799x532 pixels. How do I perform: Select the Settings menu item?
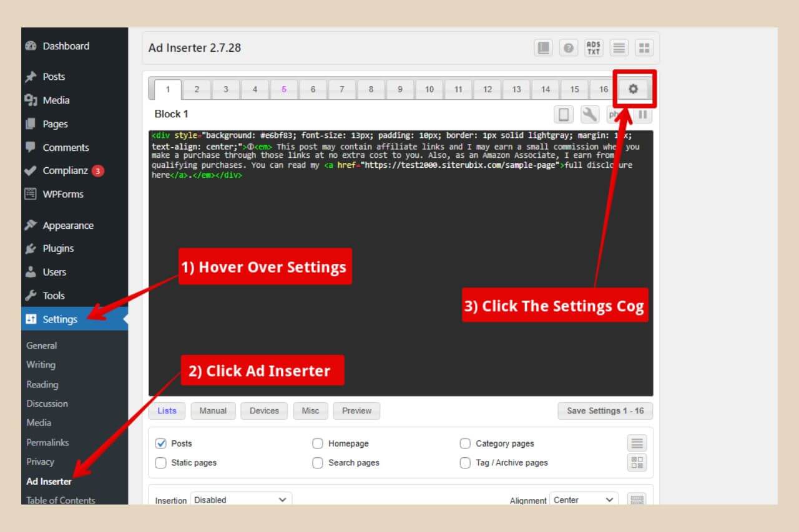[x=74, y=319]
